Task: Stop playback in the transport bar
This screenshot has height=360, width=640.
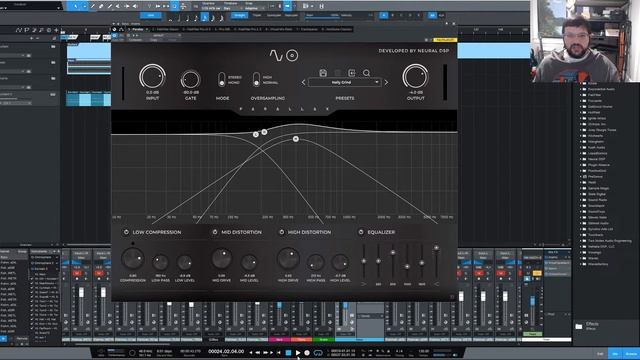Action: [x=288, y=352]
